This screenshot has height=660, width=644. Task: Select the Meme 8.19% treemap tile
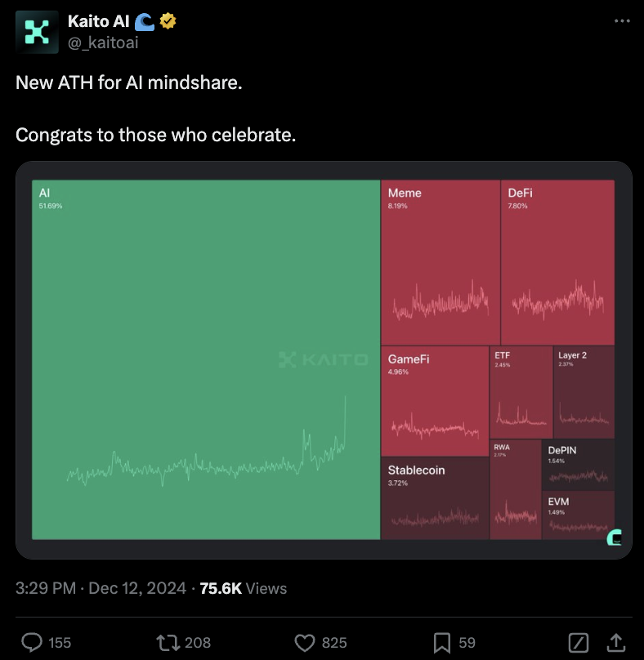point(441,262)
